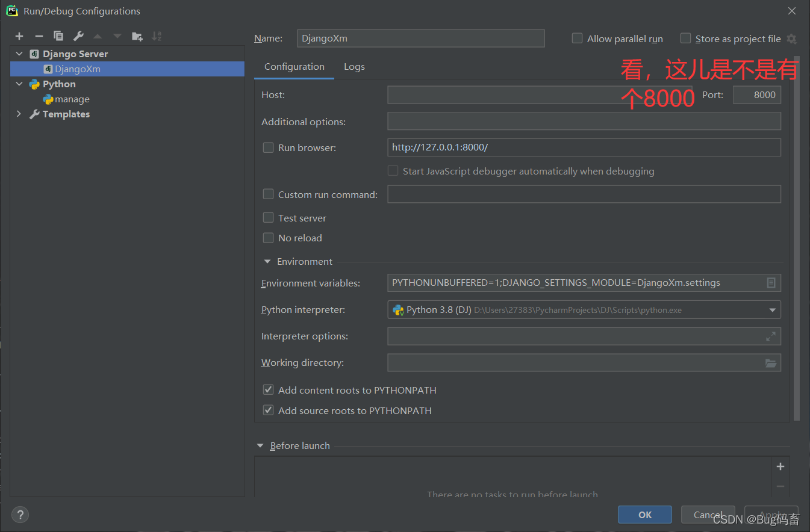Open edit templates wrench icon in toolbar
810x532 pixels.
coord(78,37)
